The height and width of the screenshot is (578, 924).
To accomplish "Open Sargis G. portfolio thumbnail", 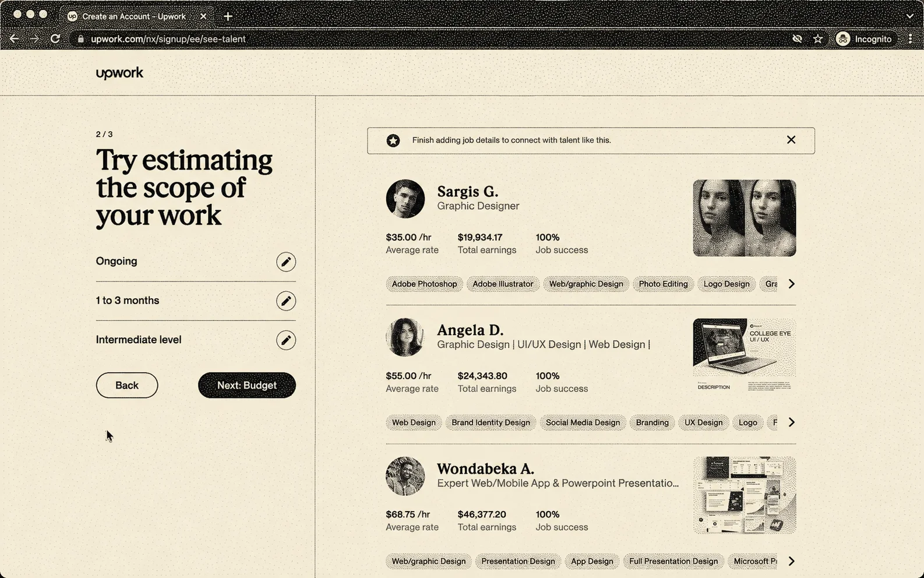I will pos(744,218).
